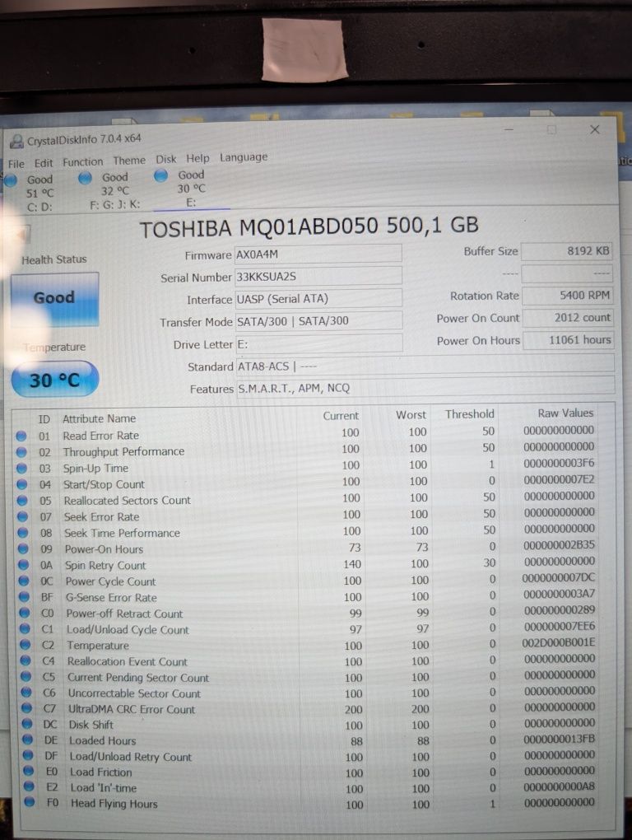Open the File menu

click(x=16, y=164)
